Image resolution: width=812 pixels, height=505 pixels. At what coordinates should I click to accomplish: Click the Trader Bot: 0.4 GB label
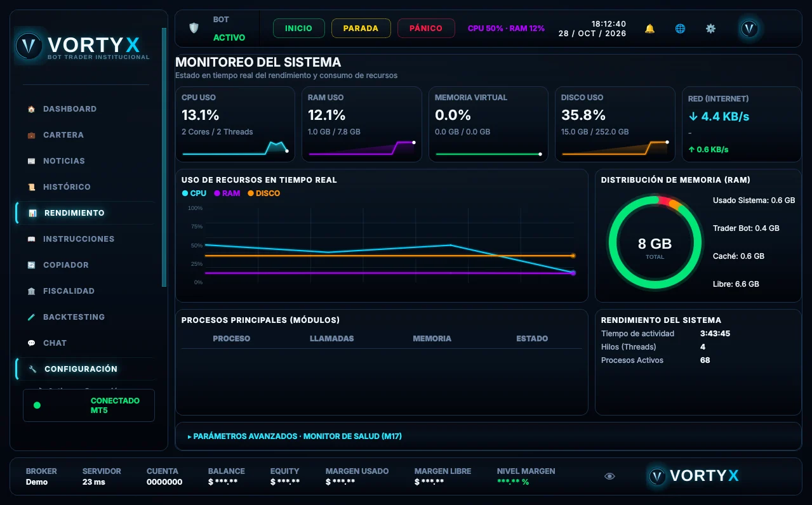[x=746, y=228]
